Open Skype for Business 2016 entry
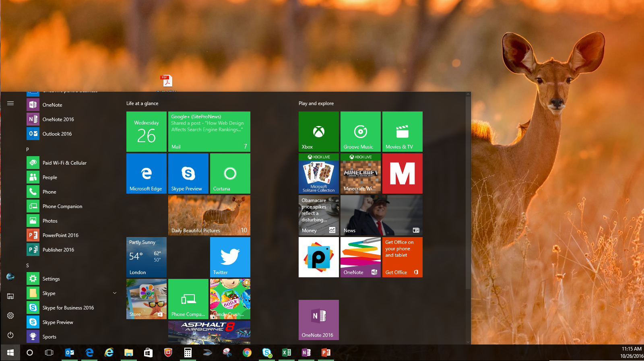 tap(72, 308)
